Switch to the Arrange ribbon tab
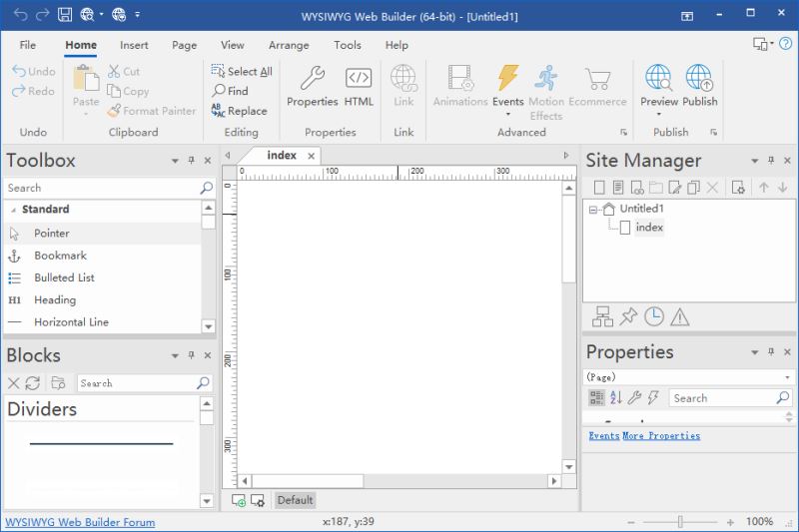Image resolution: width=799 pixels, height=532 pixels. 288,45
